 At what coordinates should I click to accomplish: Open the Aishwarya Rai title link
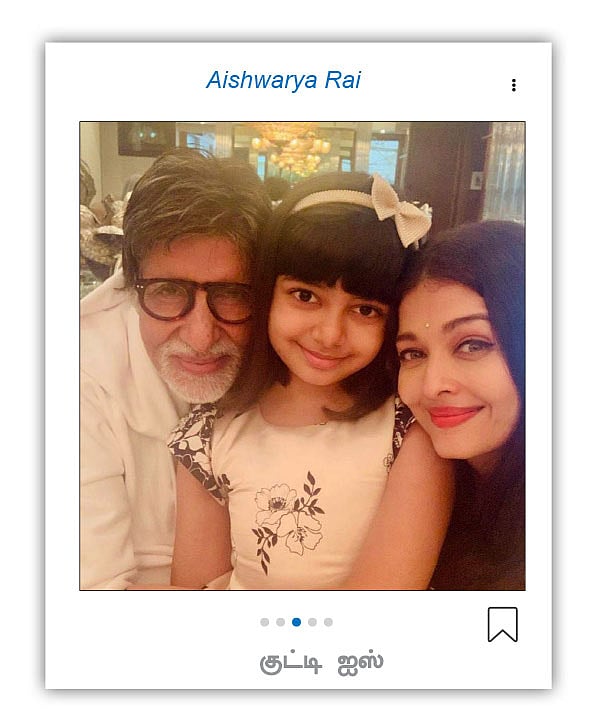pos(283,80)
